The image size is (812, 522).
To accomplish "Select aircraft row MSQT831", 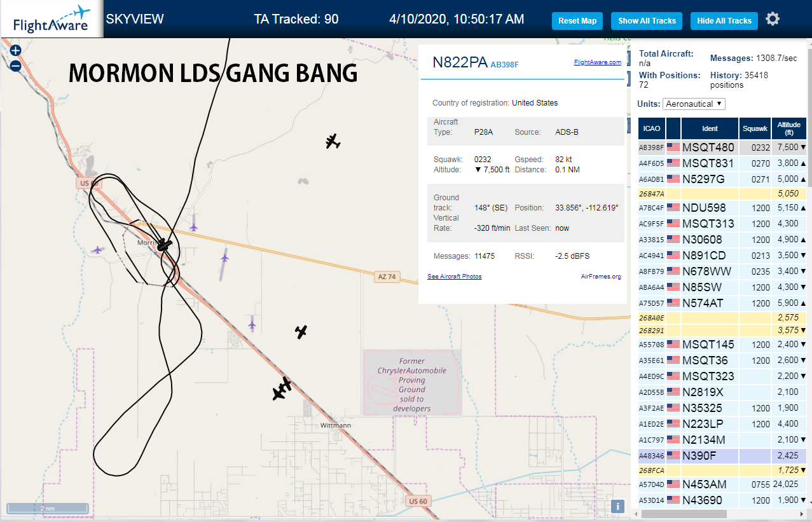I will (x=722, y=163).
